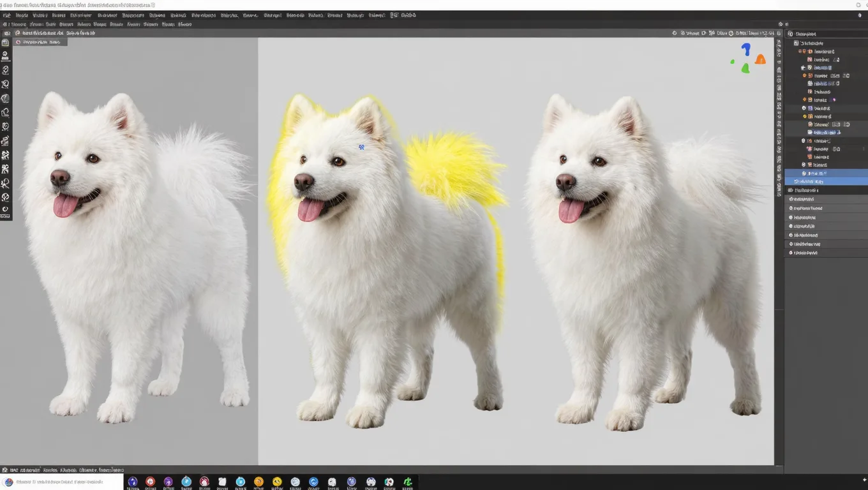Image resolution: width=868 pixels, height=490 pixels.
Task: Select the blue-highlighted outliner row that has an icon
Action: click(826, 173)
